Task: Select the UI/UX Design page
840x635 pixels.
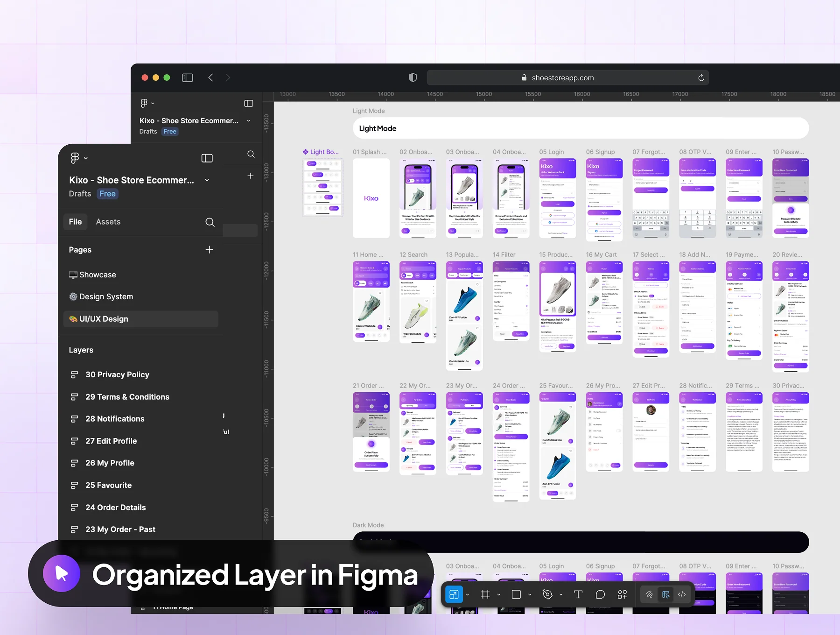Action: coord(140,319)
